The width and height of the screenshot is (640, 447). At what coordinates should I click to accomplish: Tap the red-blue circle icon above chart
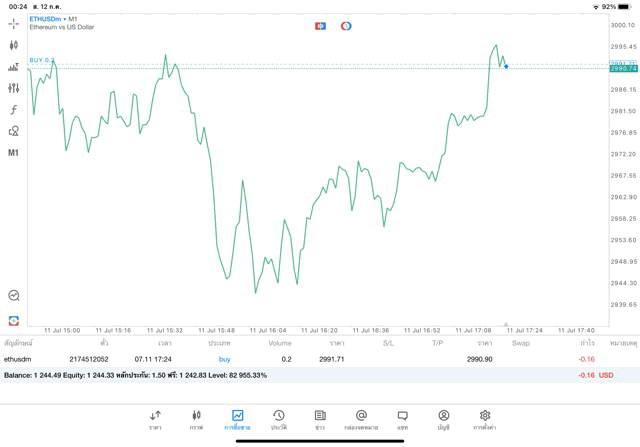346,26
